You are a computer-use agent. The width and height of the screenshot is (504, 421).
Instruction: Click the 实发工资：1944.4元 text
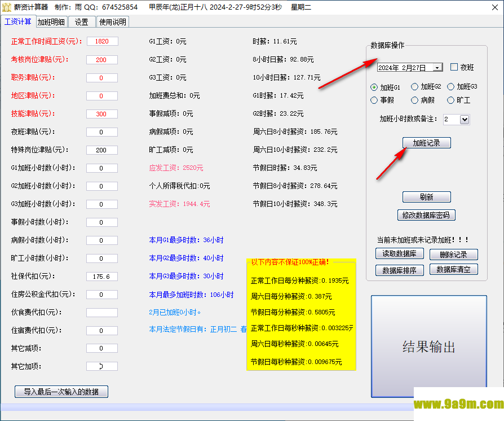tap(179, 204)
